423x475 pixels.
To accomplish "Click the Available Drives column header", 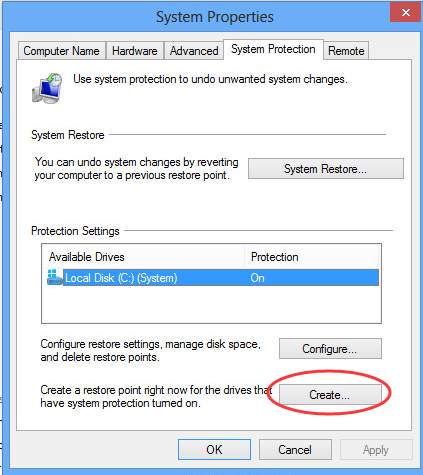I will point(87,257).
